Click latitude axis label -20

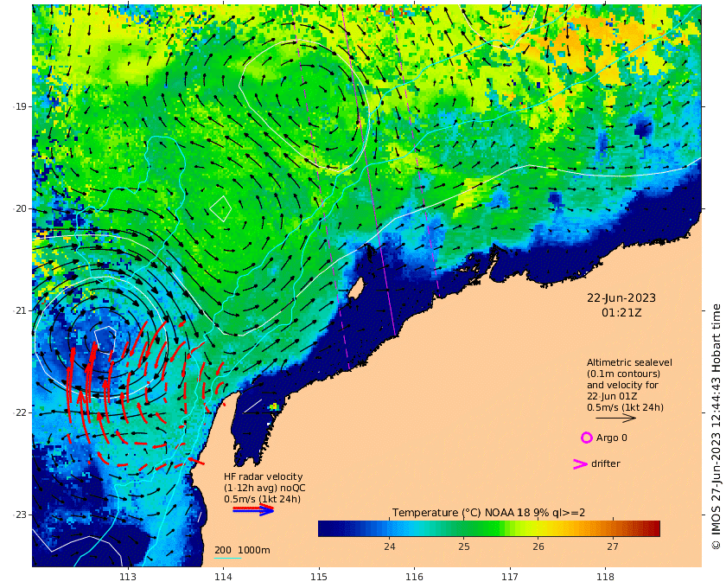click(x=19, y=208)
